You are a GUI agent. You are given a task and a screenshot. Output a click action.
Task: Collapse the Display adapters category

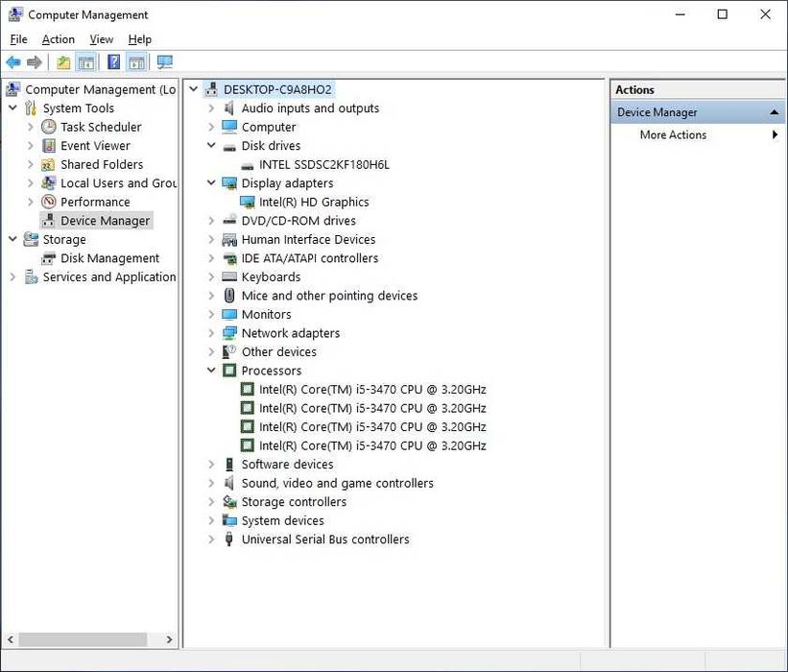pos(211,182)
